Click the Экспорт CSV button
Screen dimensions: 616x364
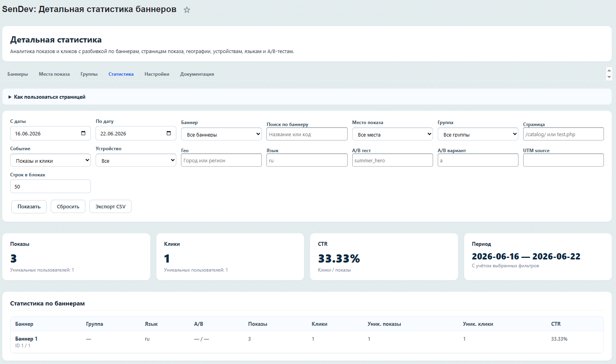click(110, 207)
